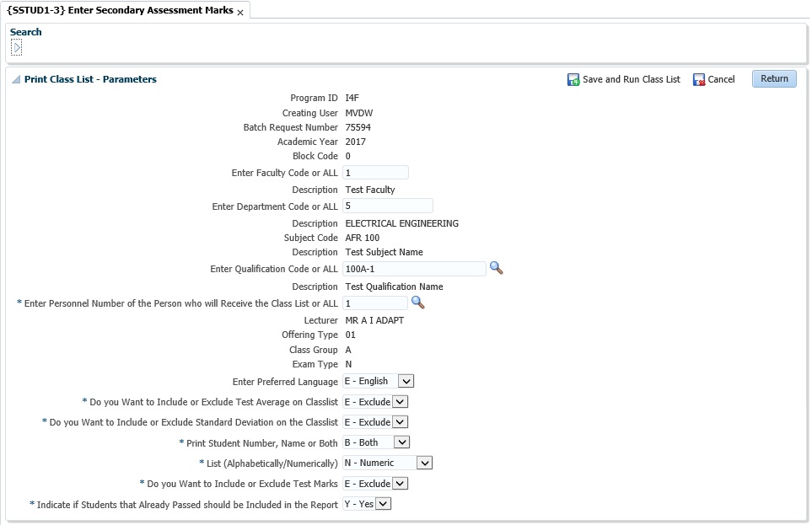Screen dimensions: 812x525
Task: Expand the Search panel arrow icon
Action: pyautogui.click(x=15, y=46)
